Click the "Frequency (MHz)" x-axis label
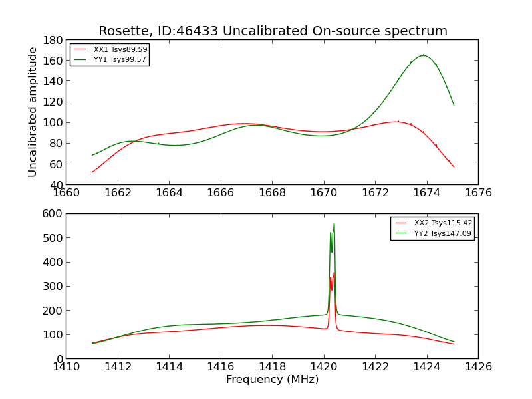This screenshot has height=399, width=532. point(272,379)
